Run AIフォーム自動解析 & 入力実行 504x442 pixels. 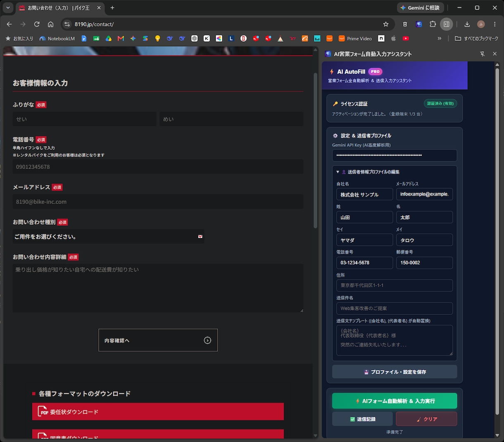pyautogui.click(x=395, y=401)
